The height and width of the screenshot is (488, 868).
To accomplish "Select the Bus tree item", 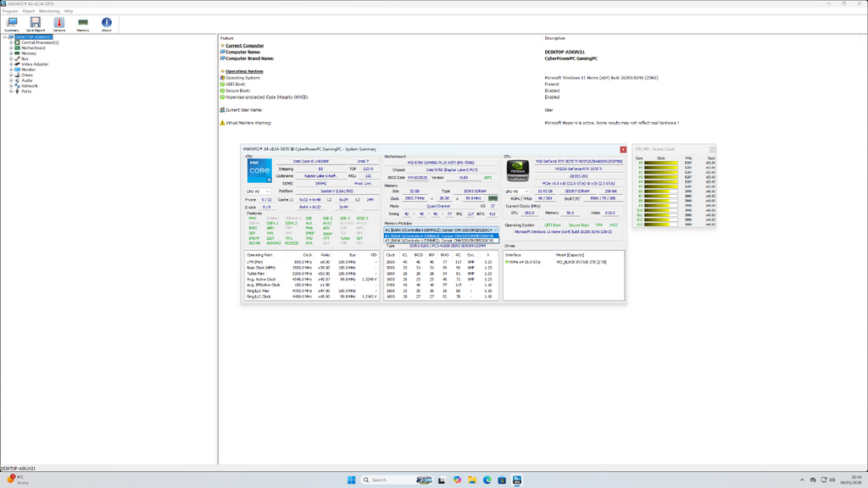I will (x=25, y=58).
